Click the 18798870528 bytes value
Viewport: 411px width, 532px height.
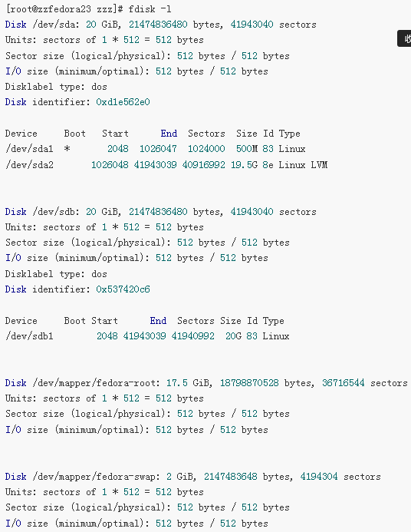249,383
